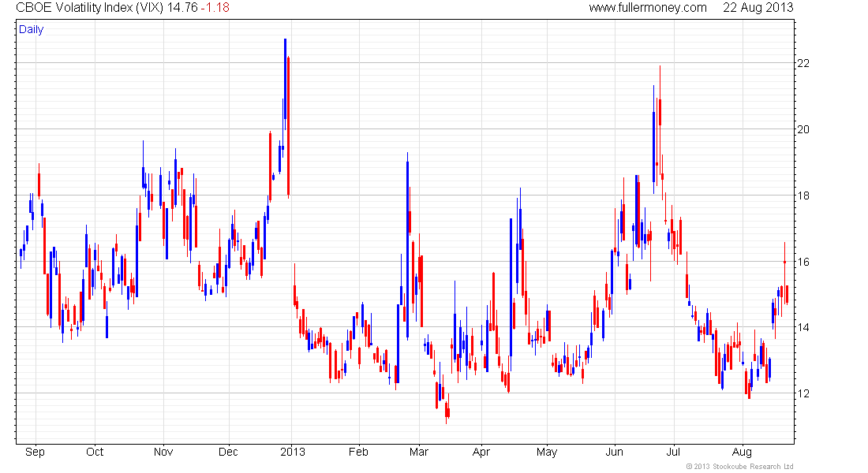Click the 'Jul' month label on time axis

(x=673, y=452)
